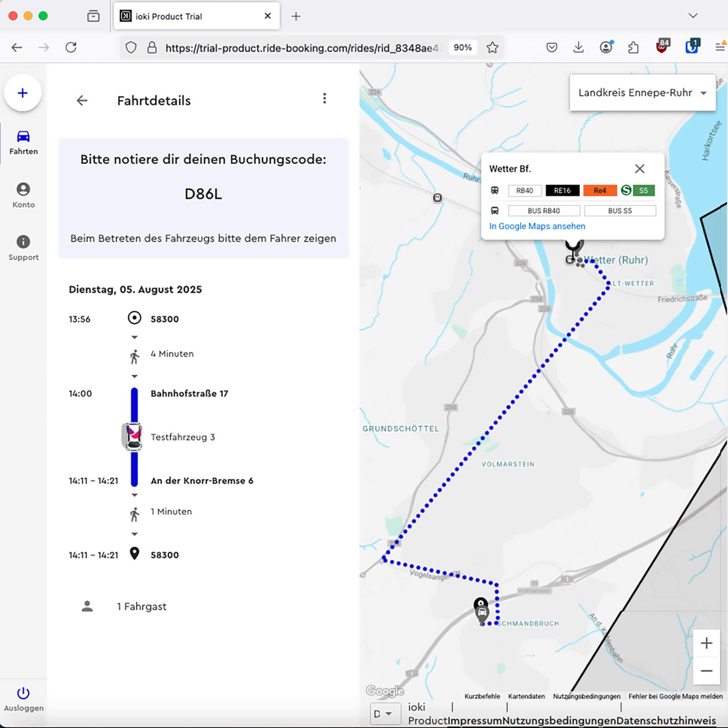
Task: Open the Firefox account icon
Action: click(x=606, y=47)
